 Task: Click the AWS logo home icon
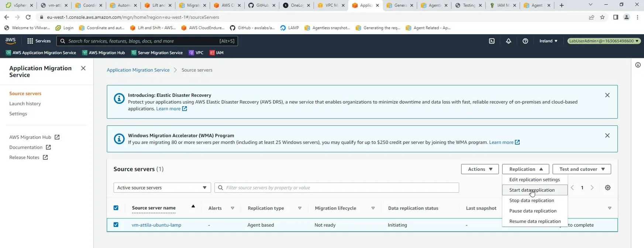coord(11,41)
